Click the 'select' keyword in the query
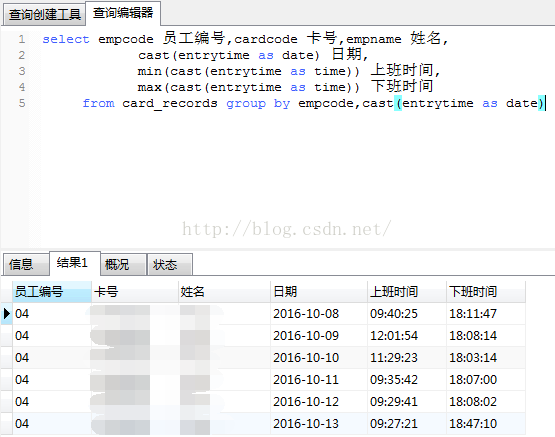This screenshot has height=437, width=555. click(x=66, y=39)
